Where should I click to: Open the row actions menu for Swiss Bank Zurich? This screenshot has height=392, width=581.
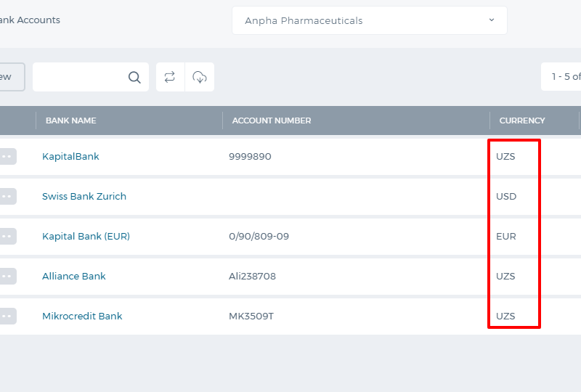7,197
